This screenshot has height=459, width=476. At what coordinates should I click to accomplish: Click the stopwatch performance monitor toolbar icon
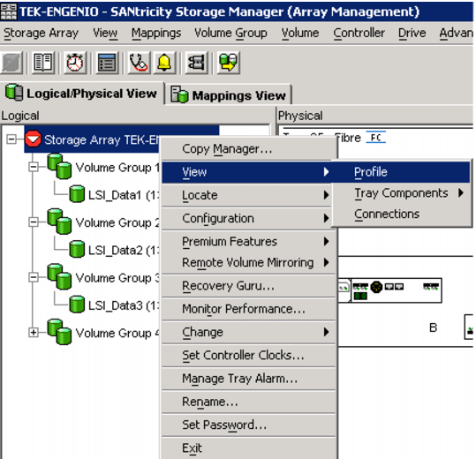[x=75, y=63]
